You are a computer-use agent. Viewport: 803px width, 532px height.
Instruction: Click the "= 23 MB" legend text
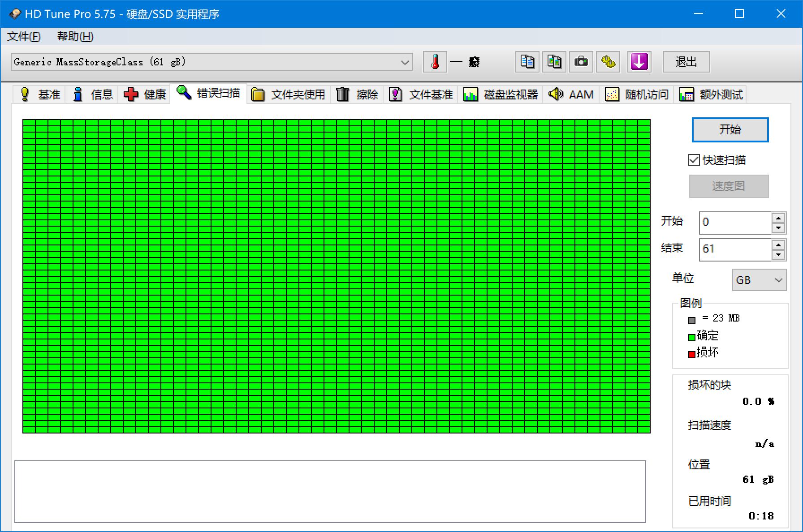click(x=721, y=318)
